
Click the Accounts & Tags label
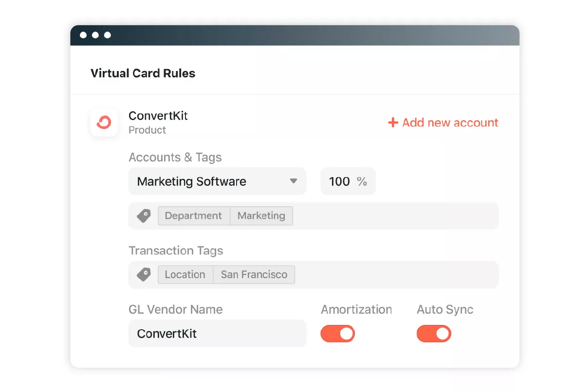(175, 158)
